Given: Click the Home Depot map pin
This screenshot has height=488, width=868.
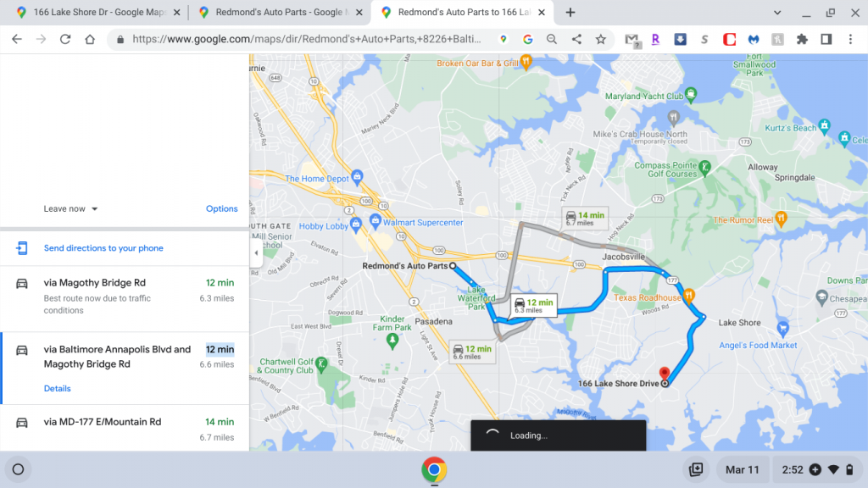Looking at the screenshot, I should [357, 177].
